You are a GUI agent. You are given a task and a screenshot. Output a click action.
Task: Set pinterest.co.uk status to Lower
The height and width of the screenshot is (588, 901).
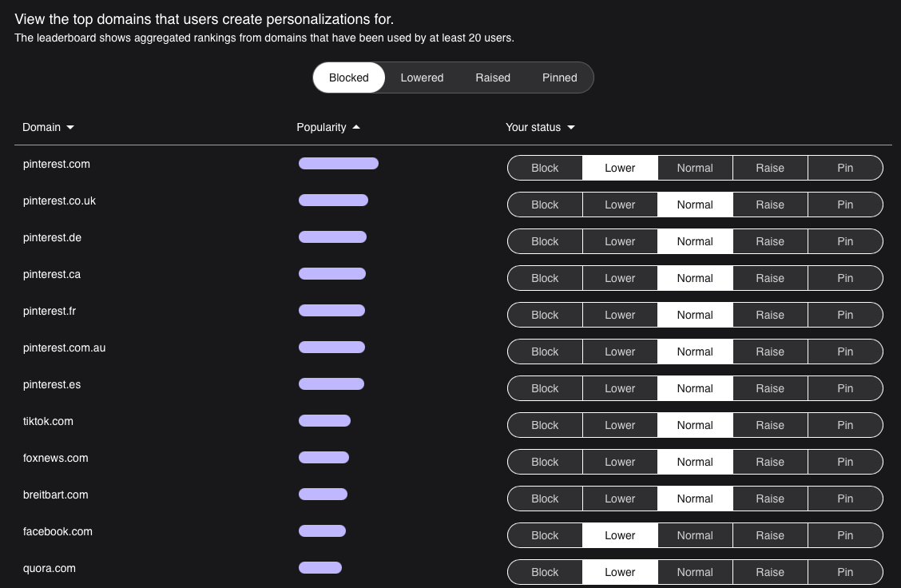pyautogui.click(x=620, y=205)
